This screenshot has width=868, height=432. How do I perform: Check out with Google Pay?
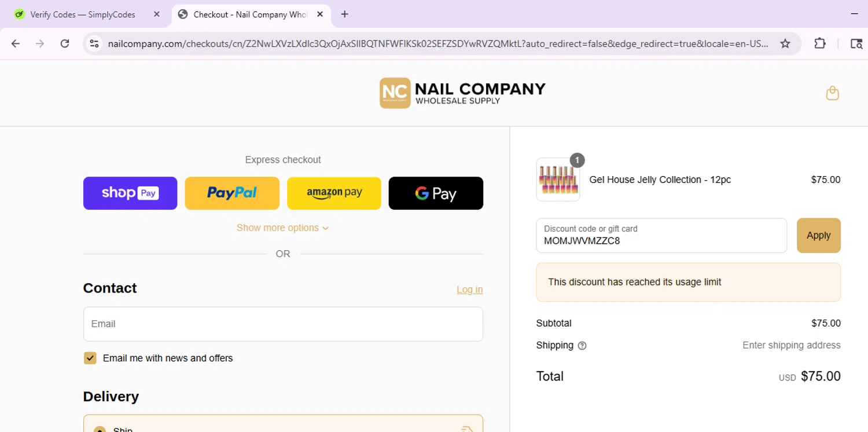click(x=436, y=193)
